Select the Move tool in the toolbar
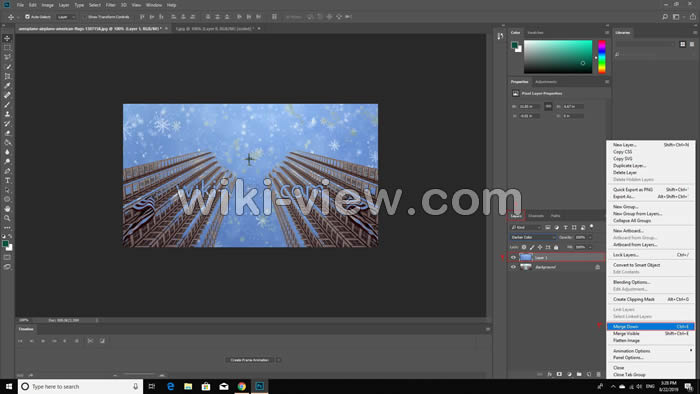Viewport: 700px width, 394px height. (x=7, y=38)
